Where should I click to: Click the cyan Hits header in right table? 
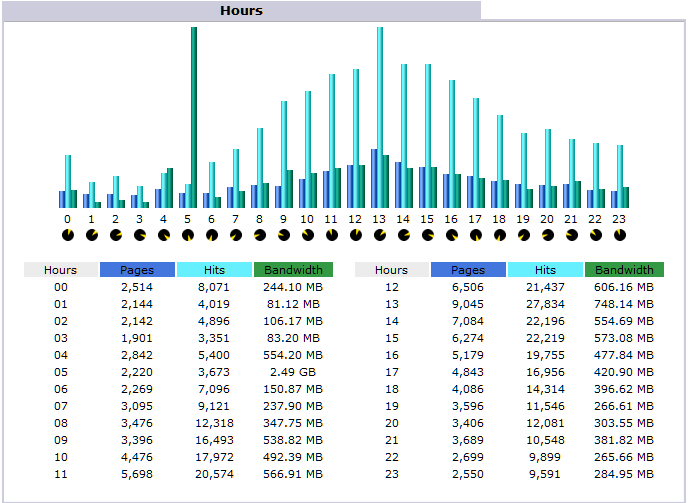(545, 270)
